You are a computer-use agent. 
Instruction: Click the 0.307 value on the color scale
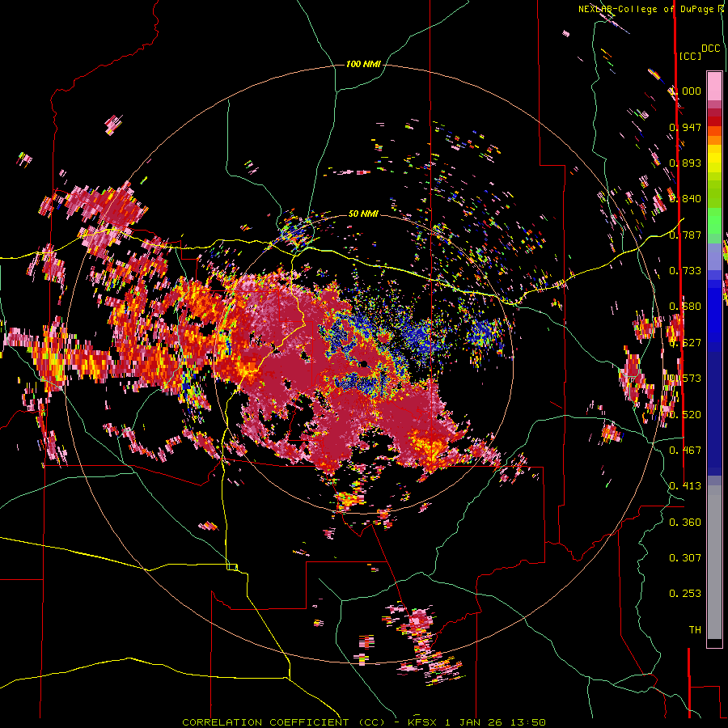685,557
